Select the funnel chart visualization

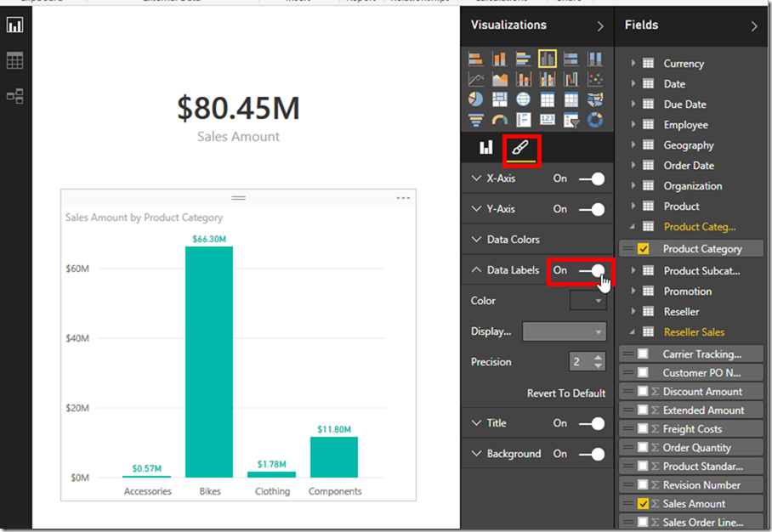(475, 120)
